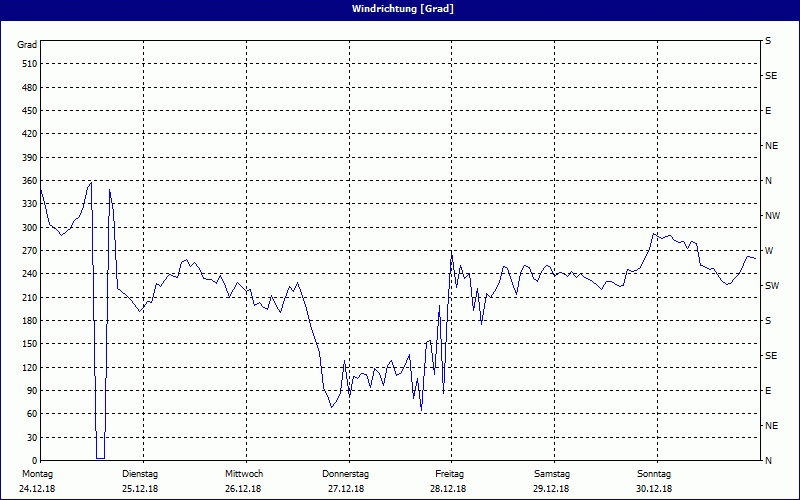Click the date 27.12.18
This screenshot has height=500, width=800.
[x=346, y=489]
